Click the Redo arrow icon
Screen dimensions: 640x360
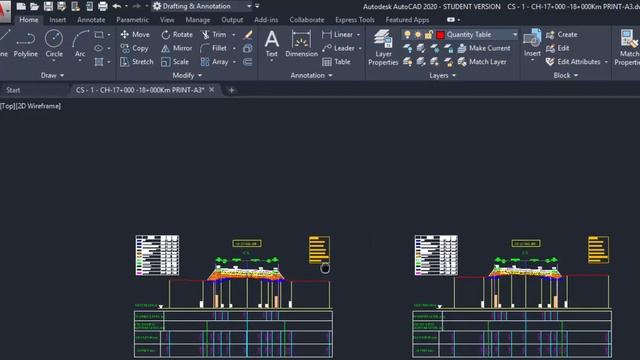coord(136,6)
